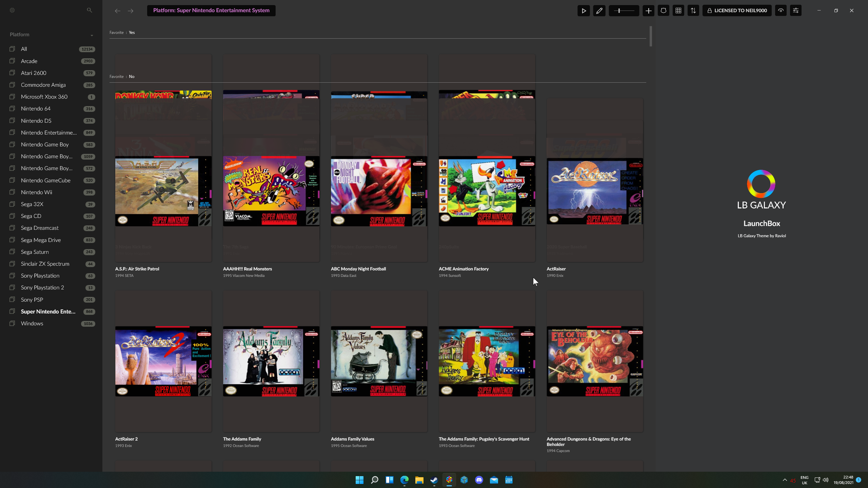Select the Nintendo DS platform
The height and width of the screenshot is (488, 868).
[x=52, y=121]
